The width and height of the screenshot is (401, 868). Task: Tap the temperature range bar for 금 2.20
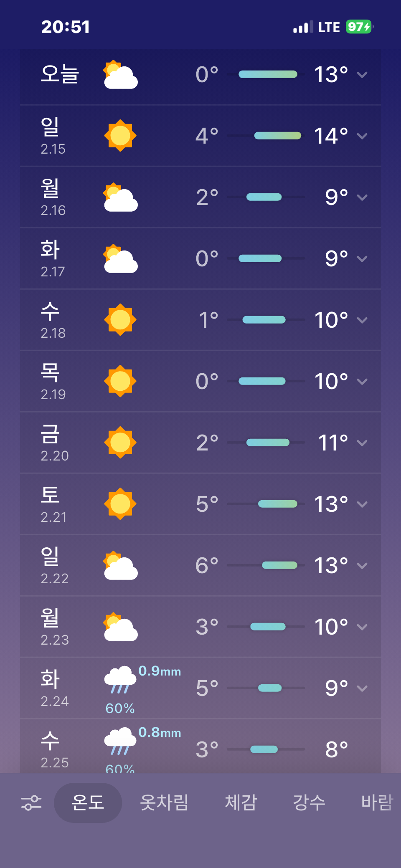pyautogui.click(x=268, y=443)
